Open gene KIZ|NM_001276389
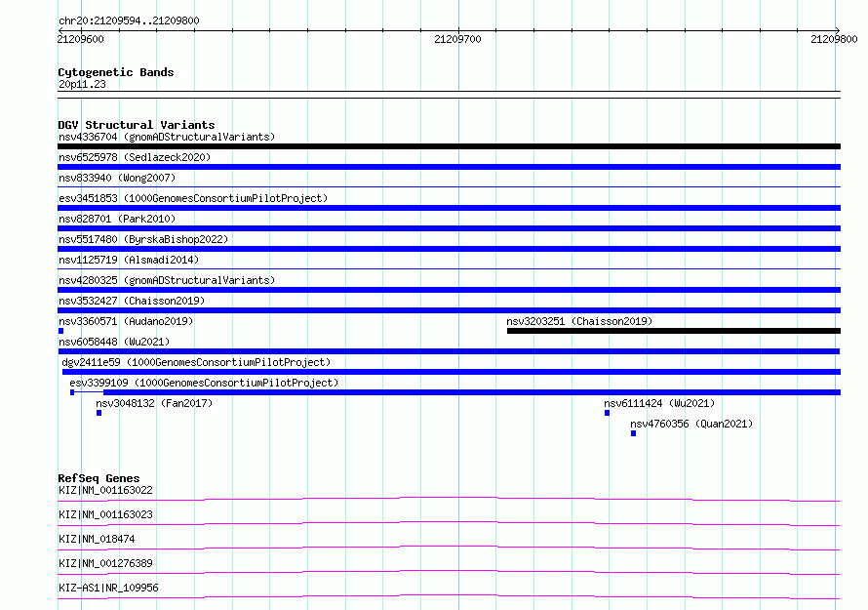This screenshot has width=868, height=610. coord(105,563)
